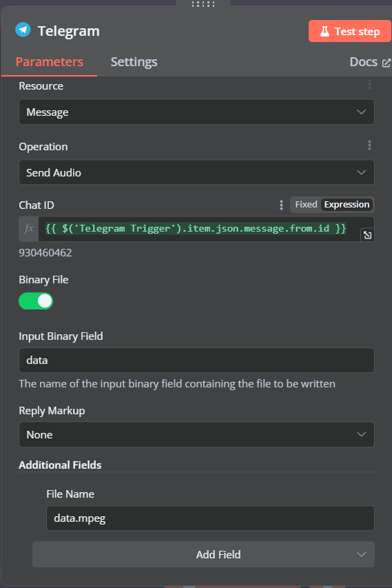The height and width of the screenshot is (588, 392).
Task: Open the Add Field dropdown
Action: [x=203, y=554]
